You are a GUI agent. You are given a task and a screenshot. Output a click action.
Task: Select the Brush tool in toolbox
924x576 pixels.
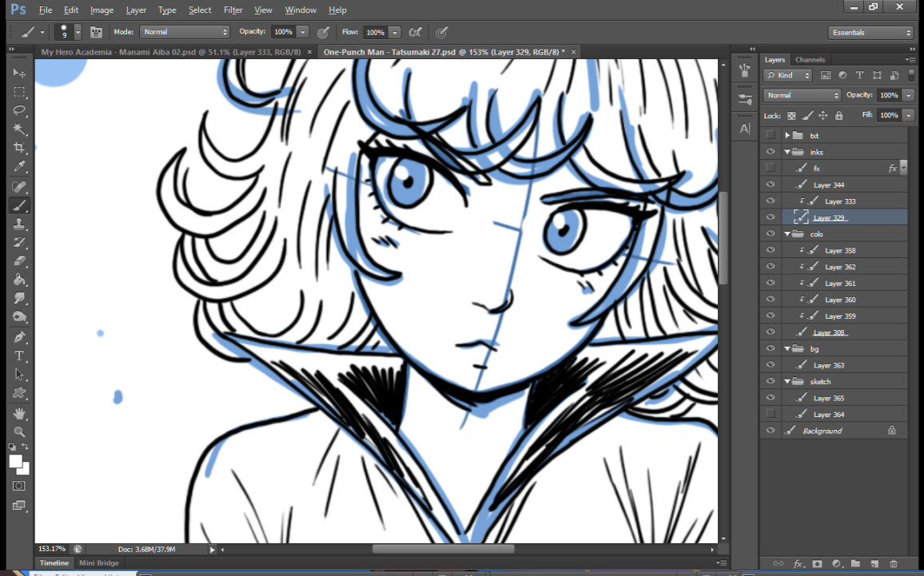pyautogui.click(x=19, y=205)
